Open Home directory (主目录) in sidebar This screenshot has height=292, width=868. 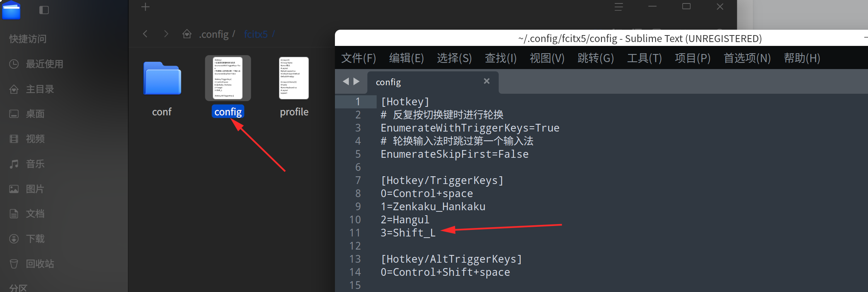(x=32, y=89)
